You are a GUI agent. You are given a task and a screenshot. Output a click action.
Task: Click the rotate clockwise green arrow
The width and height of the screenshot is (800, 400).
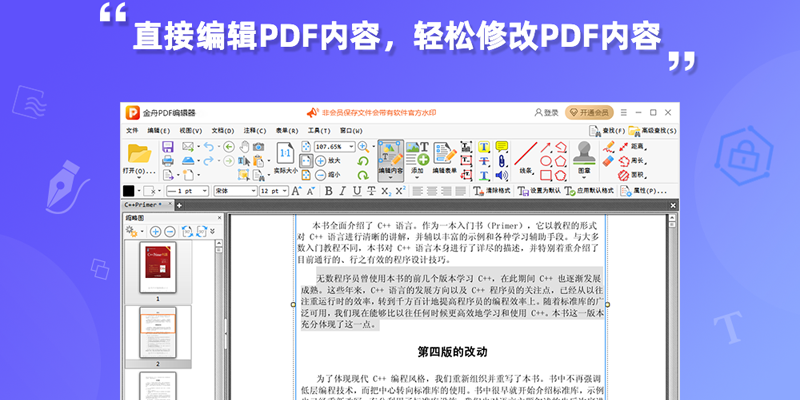point(363,175)
